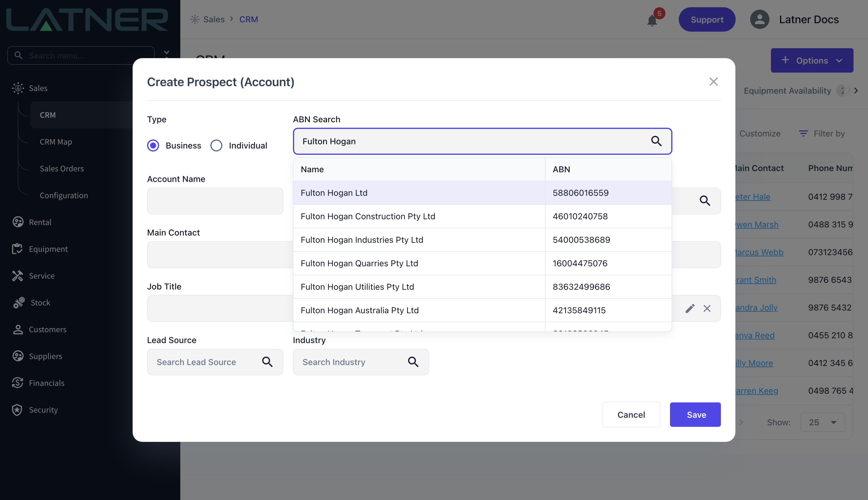
Task: Click the search icon right of Account Name row
Action: 705,201
